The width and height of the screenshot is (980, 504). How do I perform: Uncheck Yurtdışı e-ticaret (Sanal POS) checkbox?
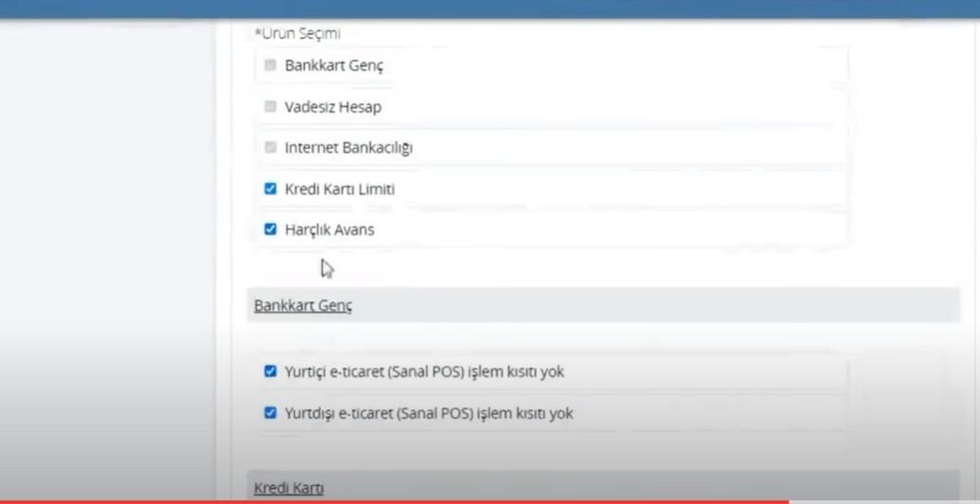point(270,413)
